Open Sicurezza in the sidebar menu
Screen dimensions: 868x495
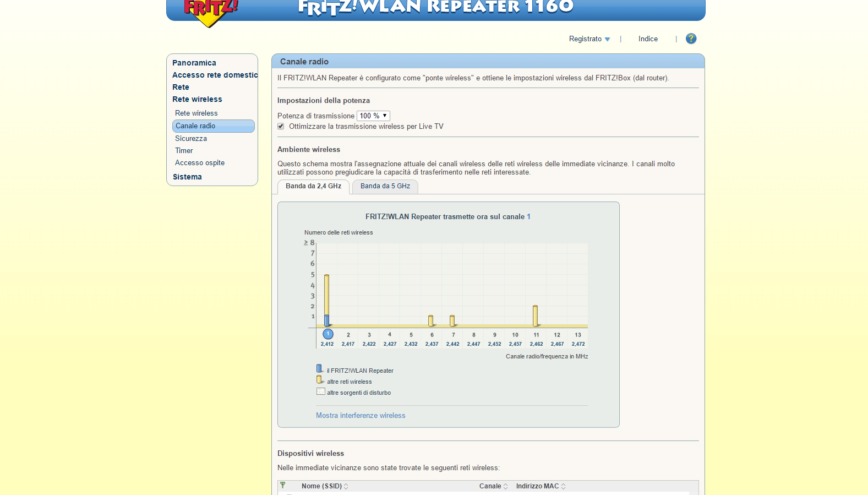(x=191, y=139)
